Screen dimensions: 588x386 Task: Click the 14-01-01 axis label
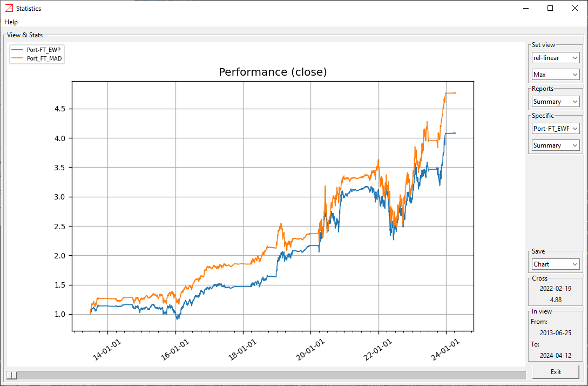[107, 349]
